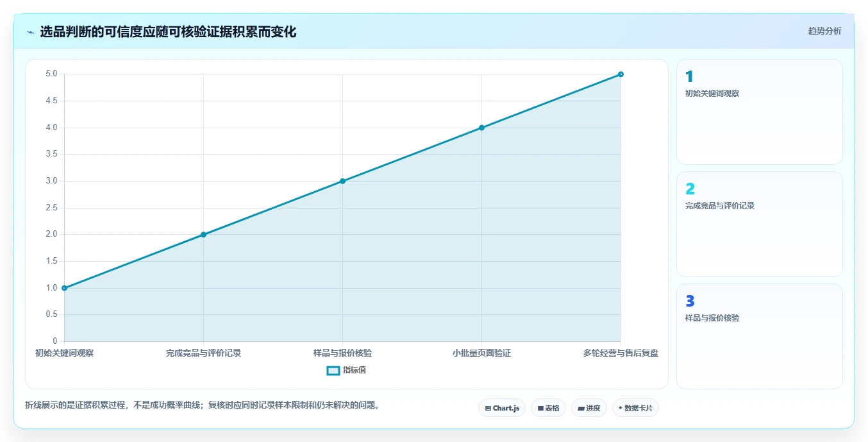Click x-axis label 完成竞品与评价记录

(203, 353)
